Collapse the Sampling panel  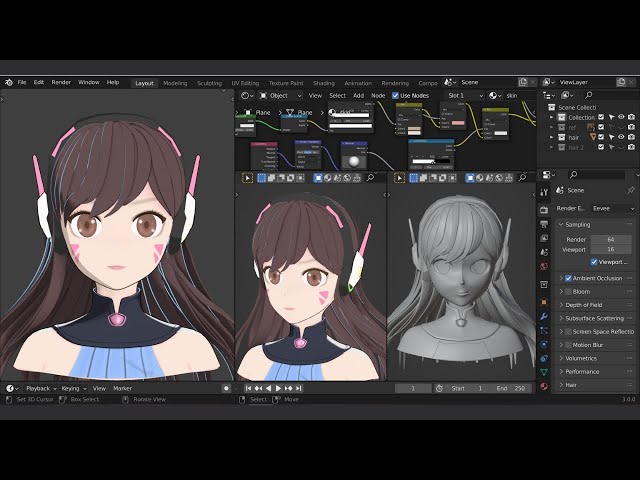click(x=561, y=224)
